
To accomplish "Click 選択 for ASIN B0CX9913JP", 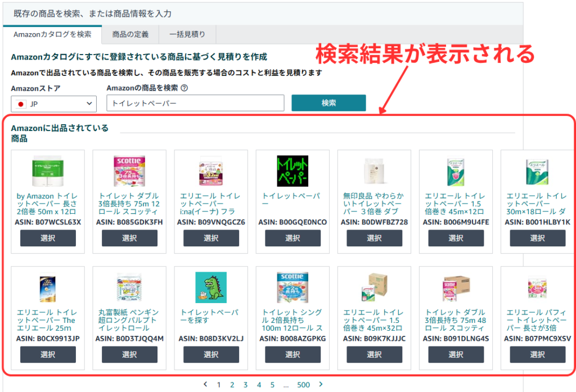I will click(48, 354).
